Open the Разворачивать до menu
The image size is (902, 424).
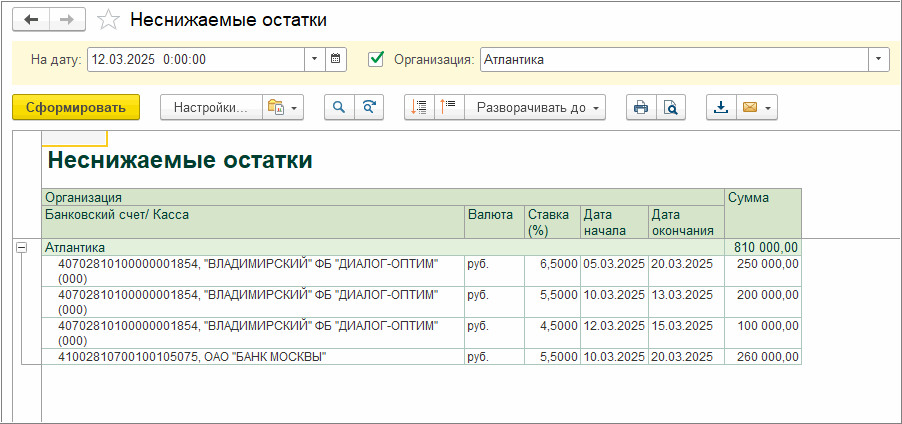point(538,108)
